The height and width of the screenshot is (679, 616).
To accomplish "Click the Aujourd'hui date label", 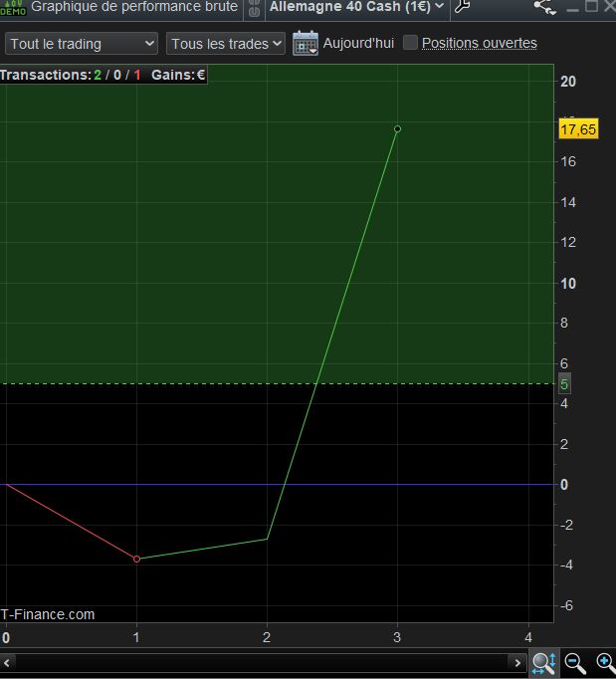I will [x=358, y=43].
